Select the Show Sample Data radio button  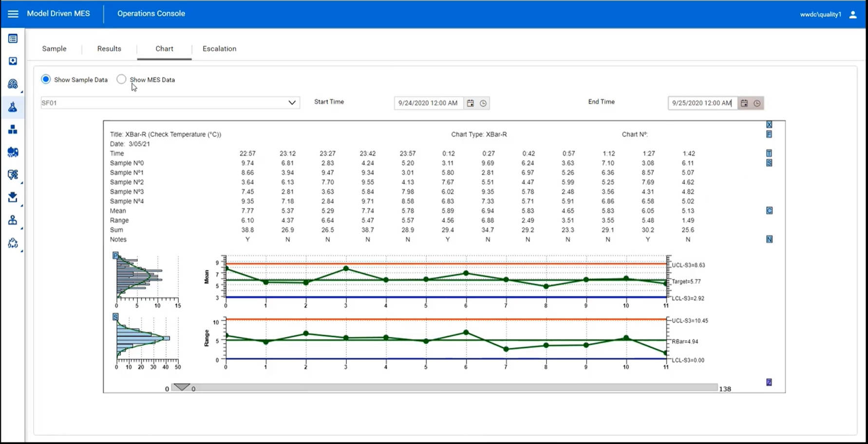45,79
